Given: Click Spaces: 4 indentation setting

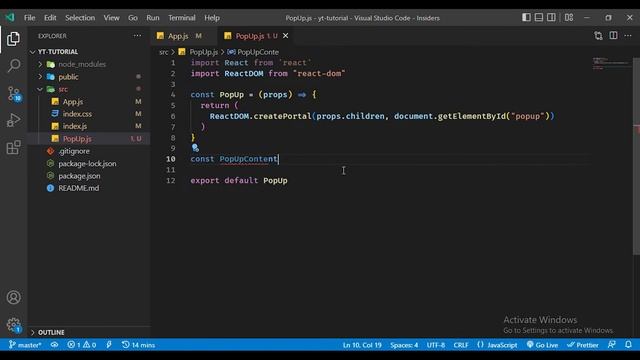Looking at the screenshot, I should (404, 345).
